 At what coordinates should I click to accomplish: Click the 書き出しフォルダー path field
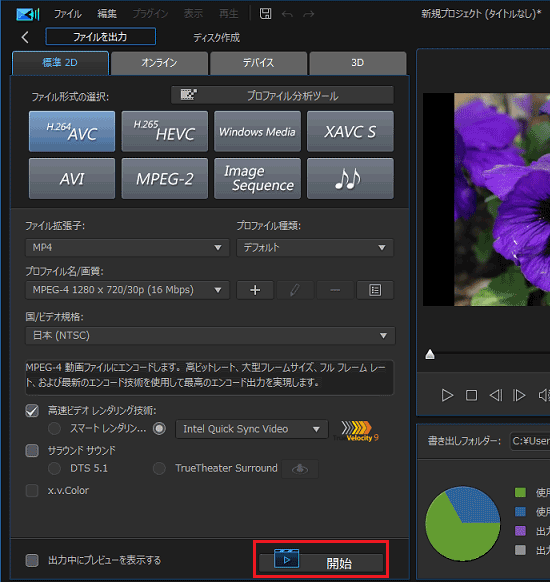tap(530, 441)
